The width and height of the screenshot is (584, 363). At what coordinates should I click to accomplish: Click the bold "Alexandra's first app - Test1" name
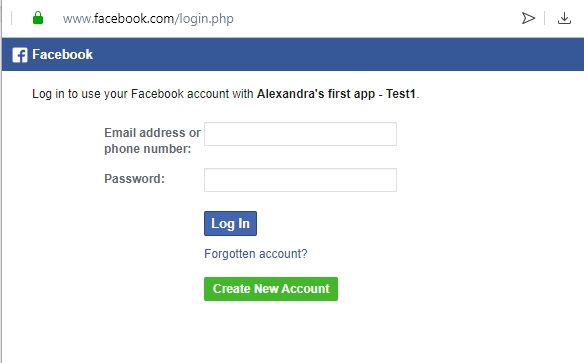tap(336, 94)
